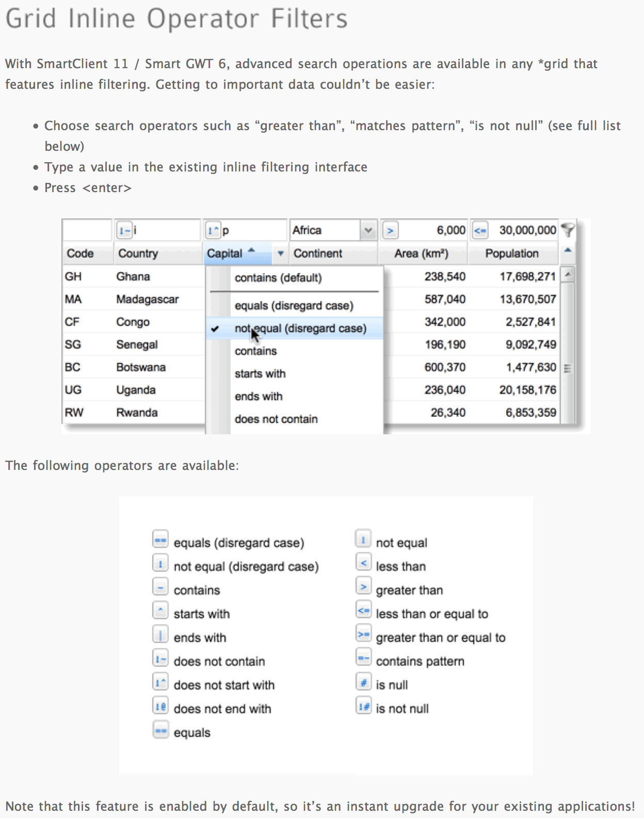The height and width of the screenshot is (818, 644).
Task: Click the 'greater than or equal to' icon
Action: pyautogui.click(x=363, y=634)
